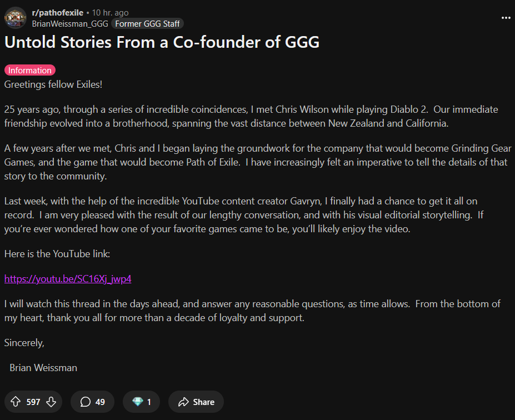Open the comments via speech bubble icon
The width and height of the screenshot is (515, 420).
pos(86,402)
